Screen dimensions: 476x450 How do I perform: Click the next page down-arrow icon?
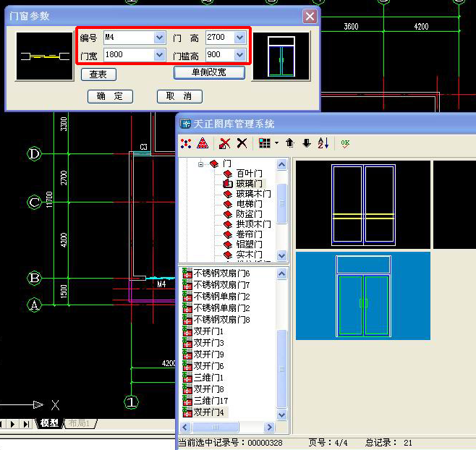point(307,143)
